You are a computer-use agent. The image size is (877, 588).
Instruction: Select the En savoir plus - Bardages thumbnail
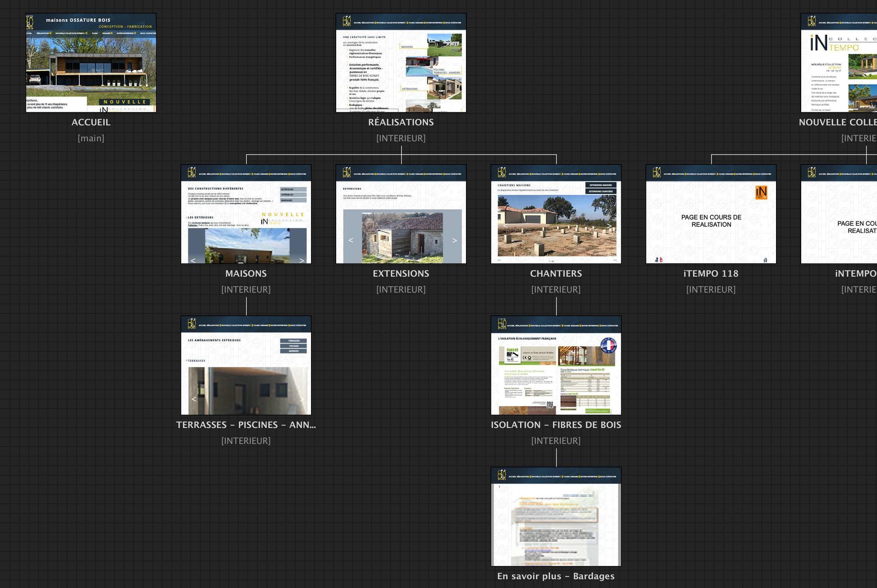(556, 517)
